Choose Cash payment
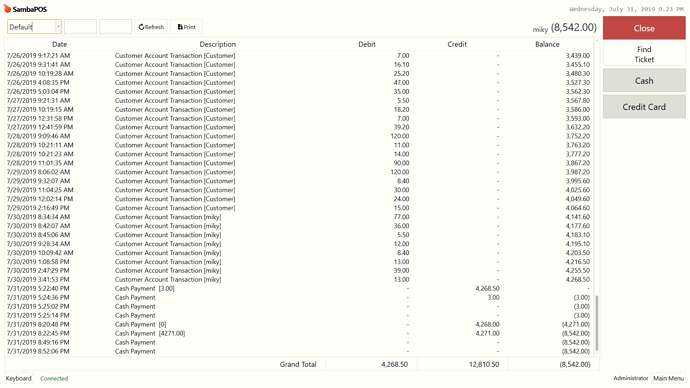The width and height of the screenshot is (690, 388). point(644,81)
